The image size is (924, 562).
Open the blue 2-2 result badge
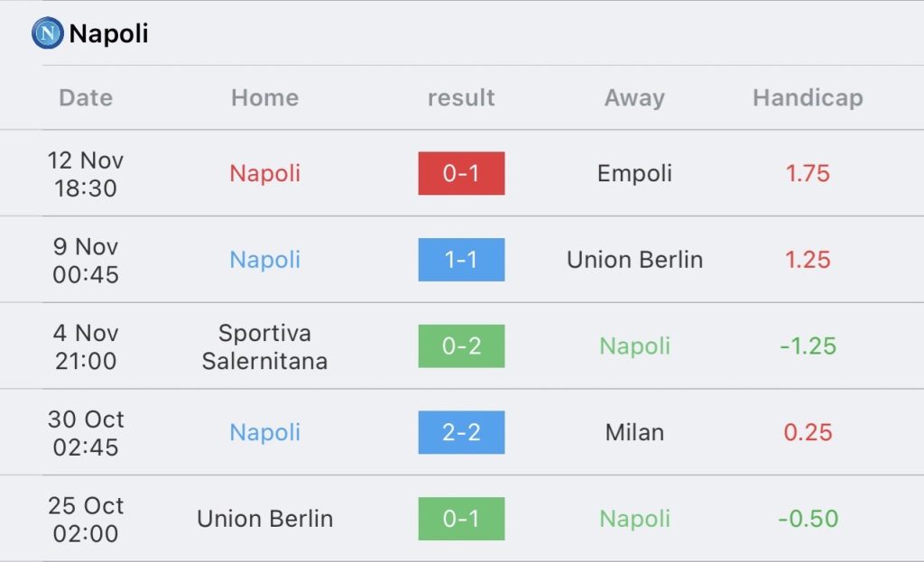click(x=461, y=432)
